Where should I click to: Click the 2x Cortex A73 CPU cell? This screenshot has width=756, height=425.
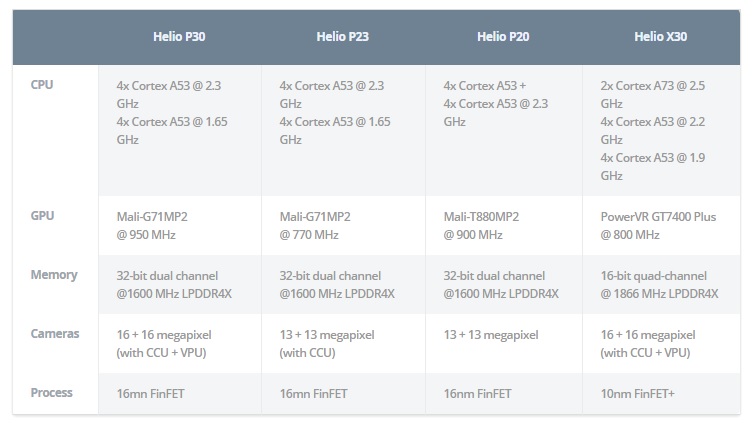pyautogui.click(x=656, y=131)
